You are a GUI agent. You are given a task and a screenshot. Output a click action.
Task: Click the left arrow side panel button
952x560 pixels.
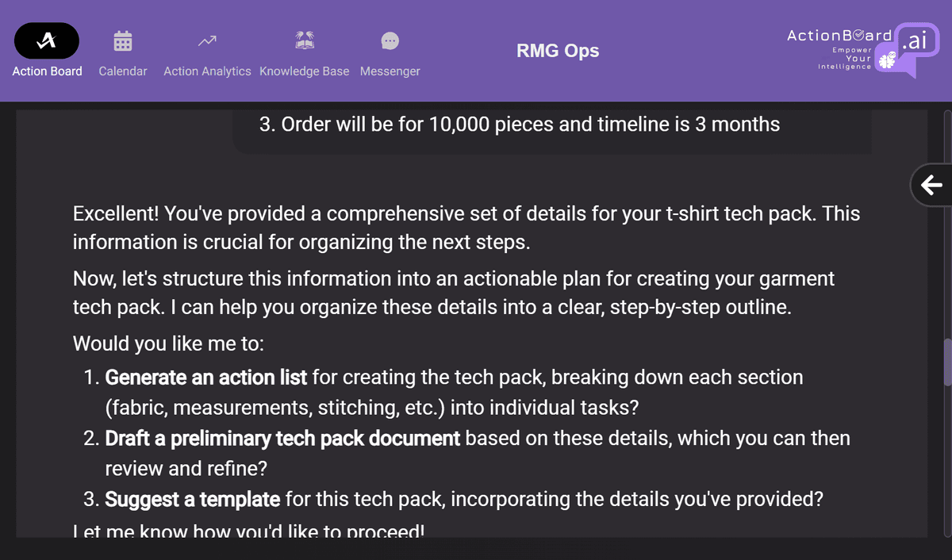(931, 186)
